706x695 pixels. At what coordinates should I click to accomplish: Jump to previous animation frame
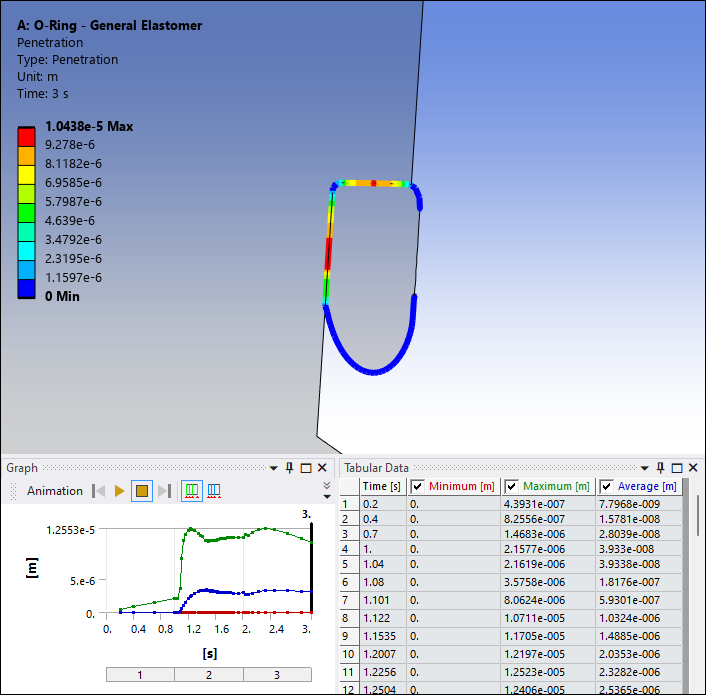click(x=99, y=491)
